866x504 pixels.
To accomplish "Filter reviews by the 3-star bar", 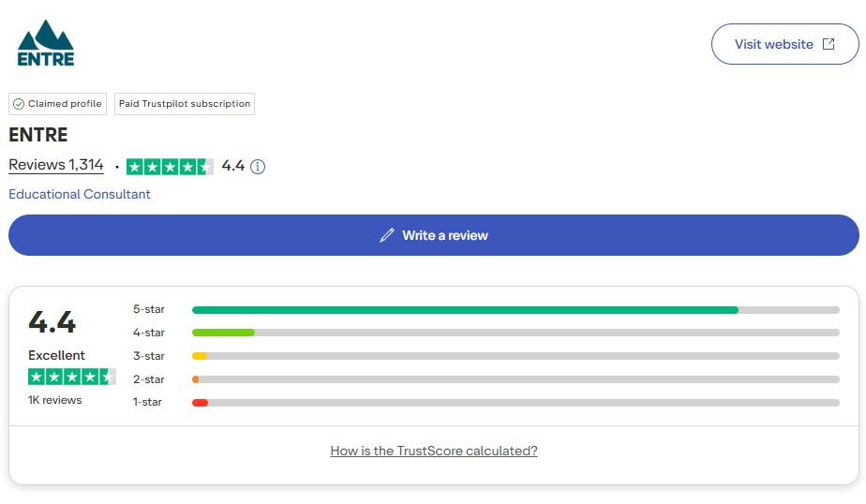I will click(x=515, y=356).
